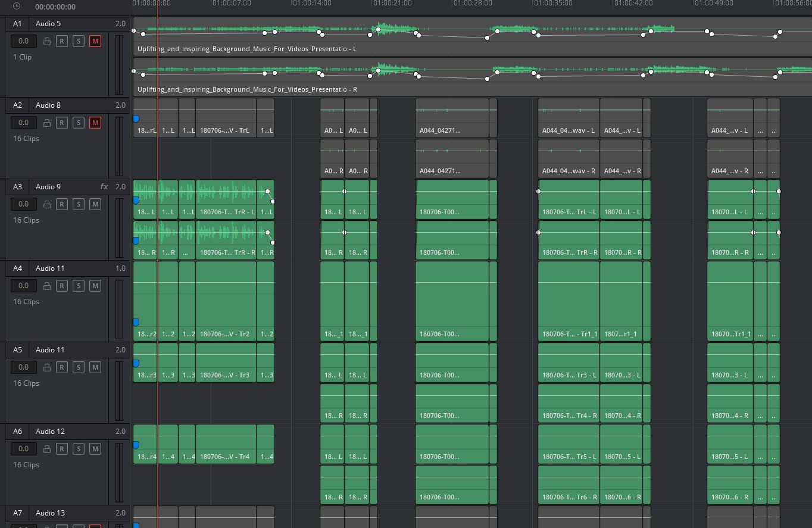
Task: Click the '1 Clip' label on A1
Action: pyautogui.click(x=23, y=57)
